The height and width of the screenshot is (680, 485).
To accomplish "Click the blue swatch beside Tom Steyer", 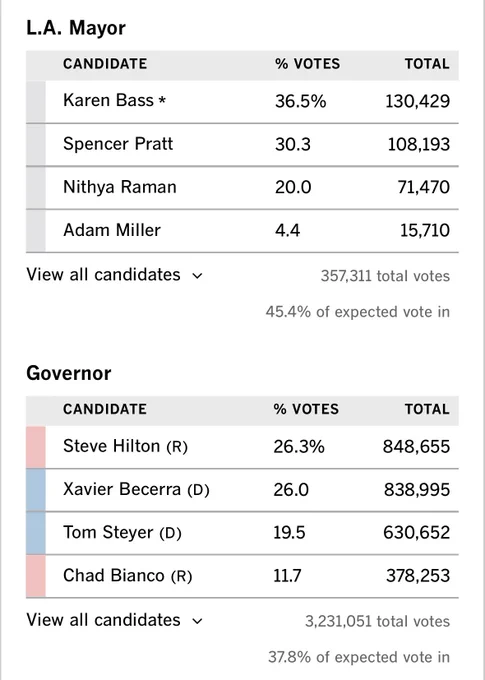I will point(36,533).
